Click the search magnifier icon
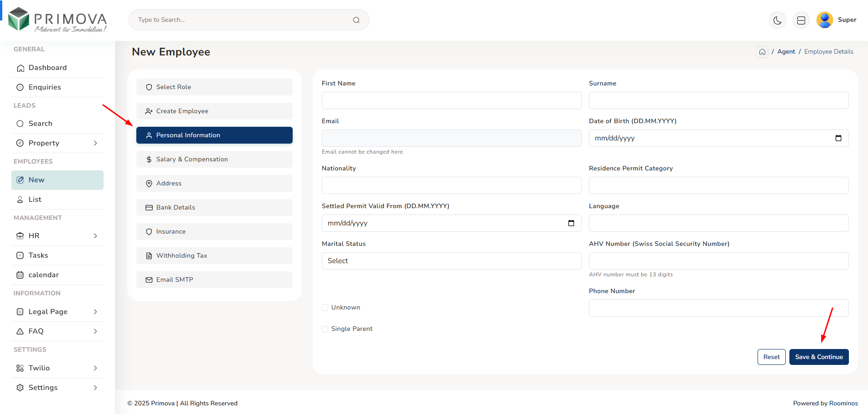Viewport: 868px width, 414px height. (x=356, y=20)
